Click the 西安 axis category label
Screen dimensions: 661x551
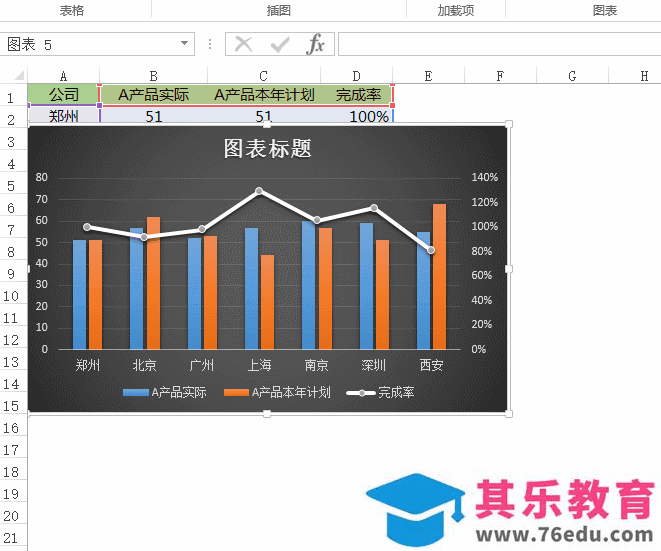pyautogui.click(x=431, y=365)
